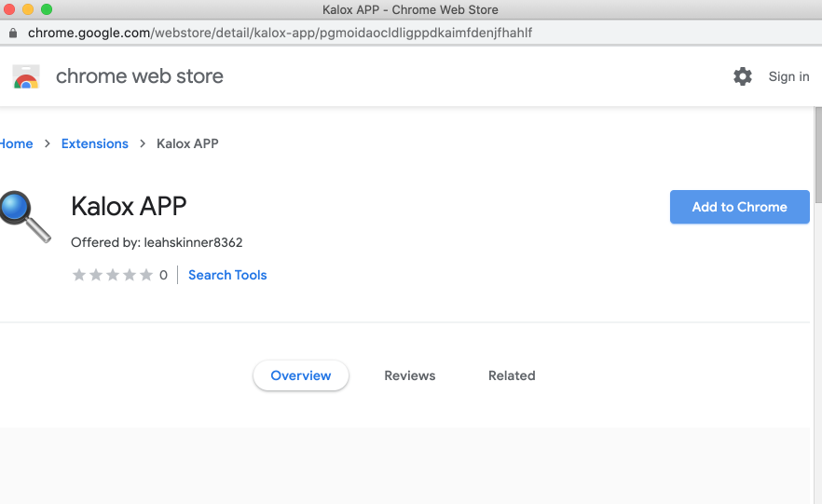Screen dimensions: 822x504
Task: Click the rating count number
Action: tap(163, 275)
